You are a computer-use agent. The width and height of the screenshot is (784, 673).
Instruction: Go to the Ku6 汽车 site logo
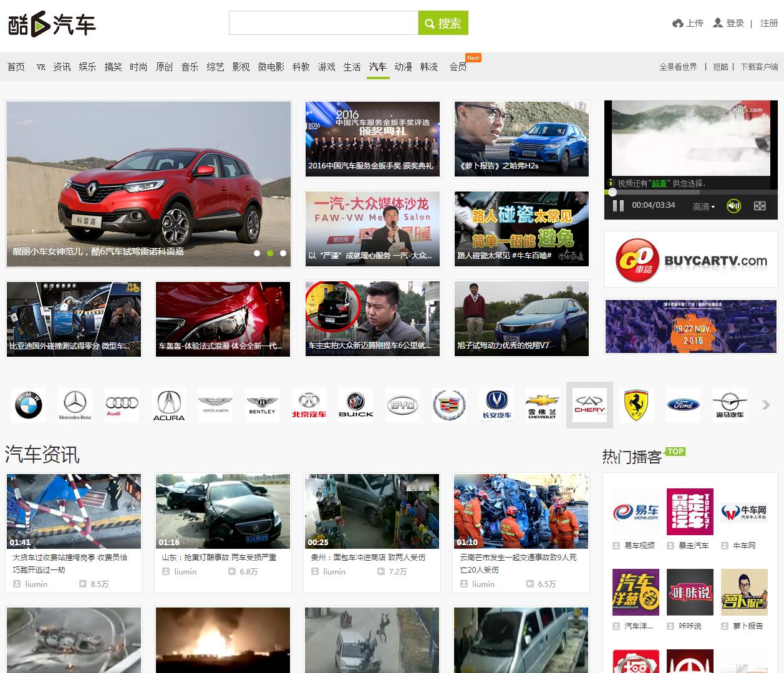click(52, 24)
